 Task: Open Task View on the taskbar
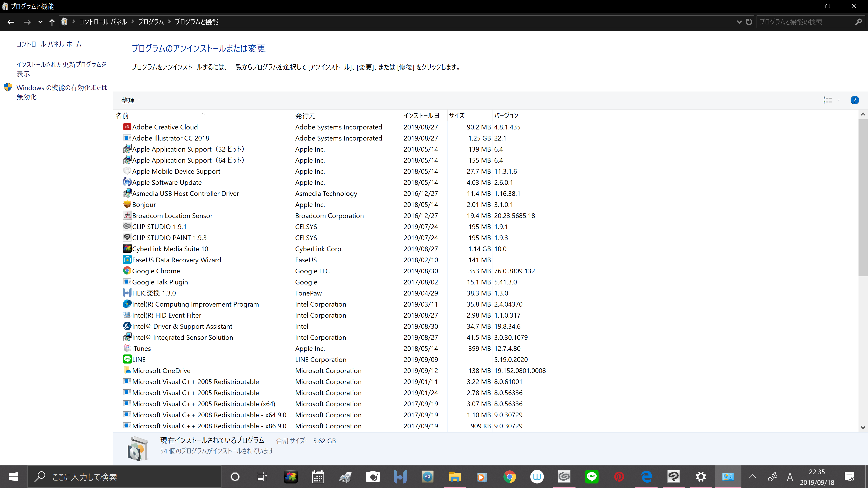tap(262, 477)
